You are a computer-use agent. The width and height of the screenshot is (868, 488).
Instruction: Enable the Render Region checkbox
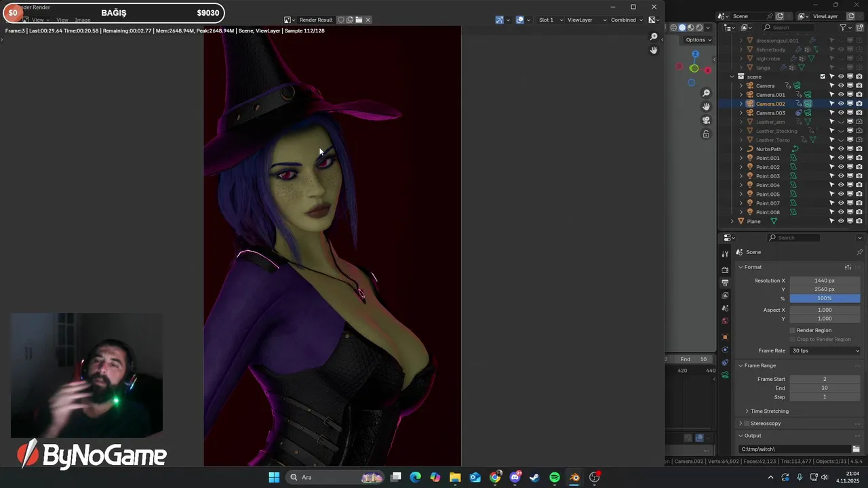point(792,330)
